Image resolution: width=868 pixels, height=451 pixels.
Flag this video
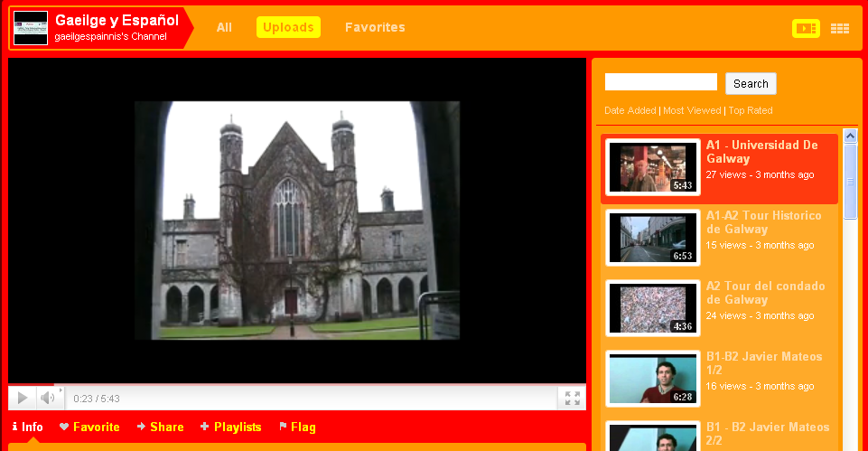pyautogui.click(x=297, y=427)
